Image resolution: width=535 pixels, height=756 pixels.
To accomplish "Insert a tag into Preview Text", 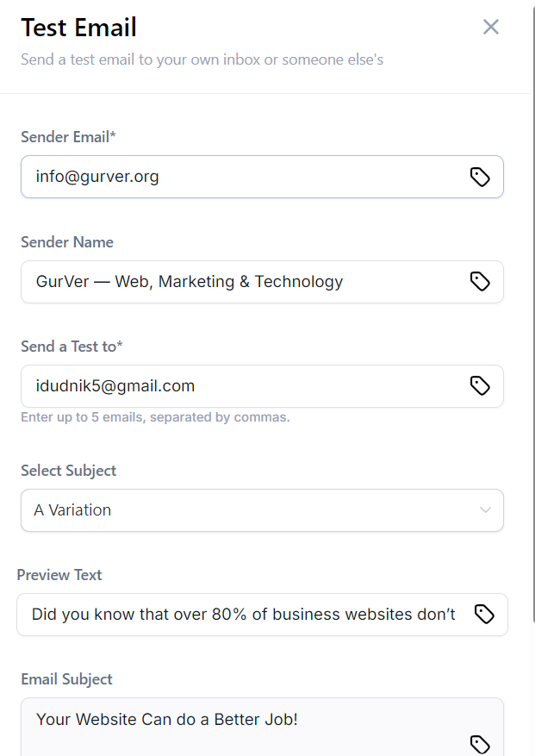I will coord(484,614).
